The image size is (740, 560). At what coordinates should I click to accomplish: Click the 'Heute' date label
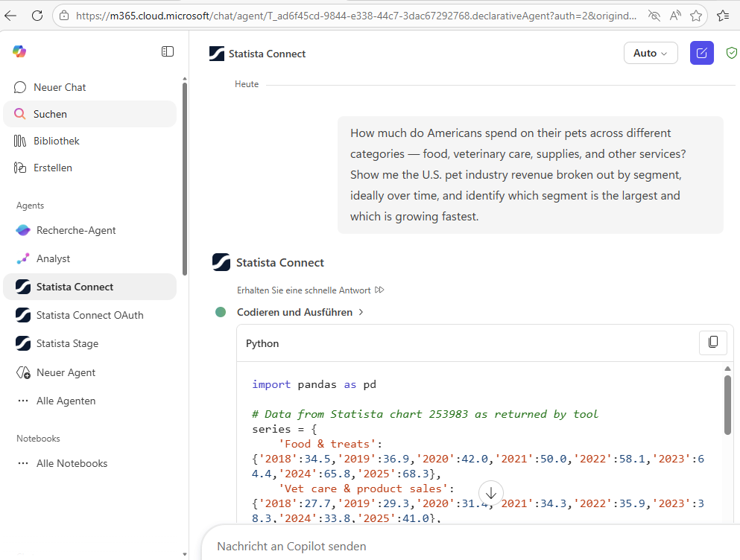(x=247, y=84)
